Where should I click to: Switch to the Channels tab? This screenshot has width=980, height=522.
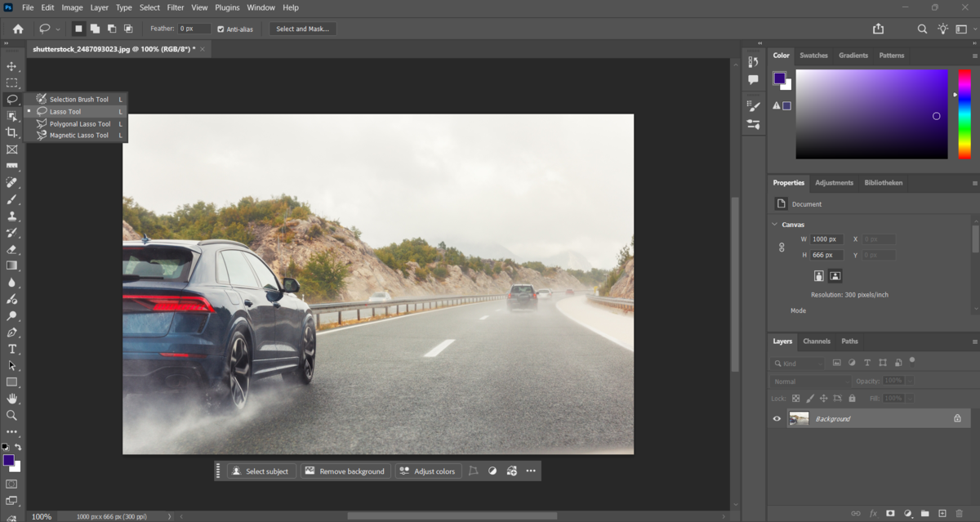pos(817,341)
